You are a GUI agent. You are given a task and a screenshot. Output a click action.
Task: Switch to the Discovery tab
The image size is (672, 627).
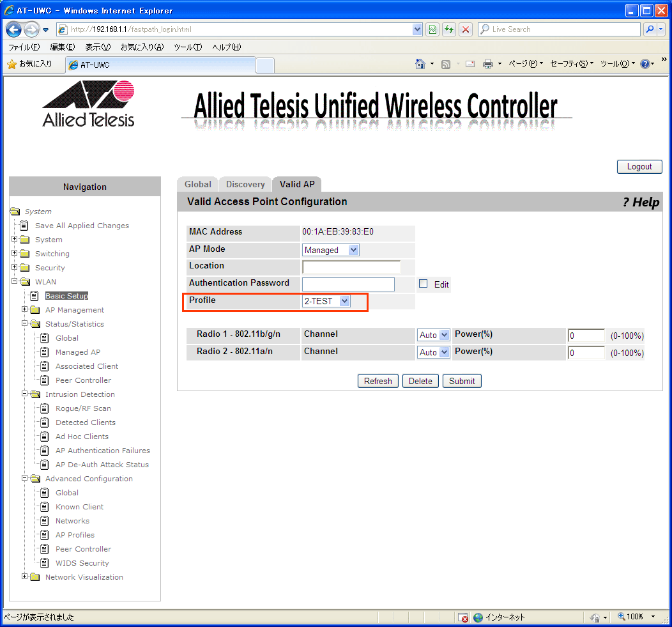click(245, 185)
